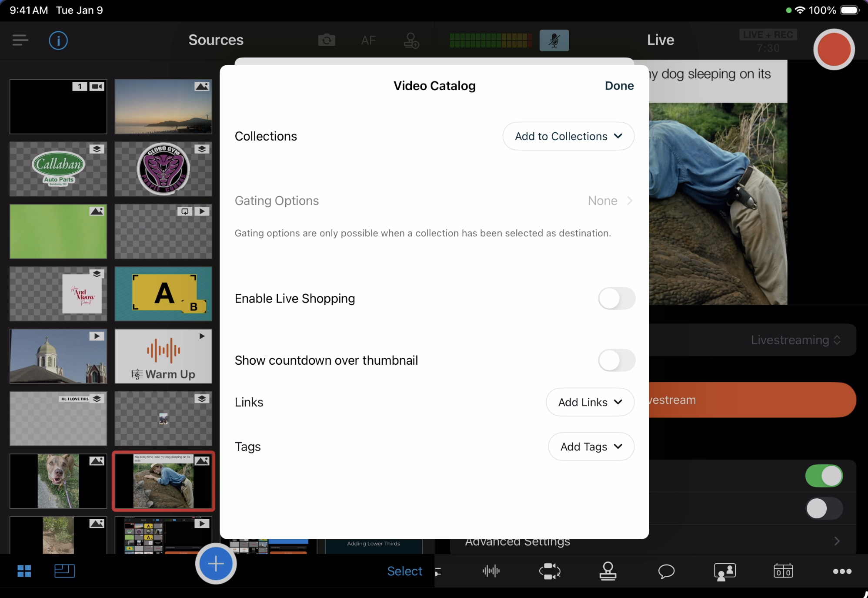Image resolution: width=868 pixels, height=598 pixels.
Task: Open the Add Tags dropdown
Action: [591, 447]
